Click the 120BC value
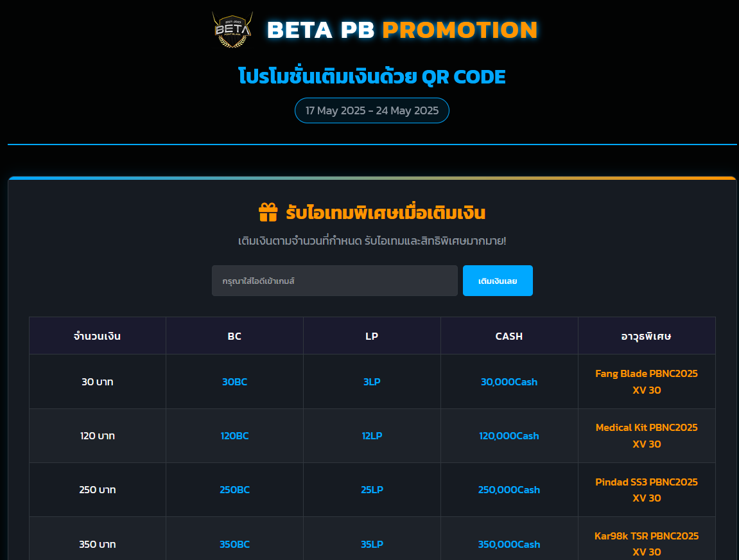Image resolution: width=739 pixels, height=560 pixels. coord(234,435)
